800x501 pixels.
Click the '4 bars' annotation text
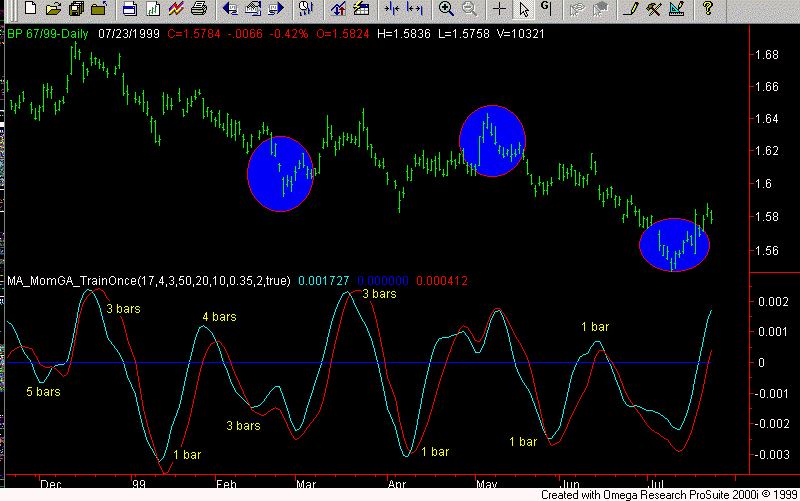(x=219, y=317)
